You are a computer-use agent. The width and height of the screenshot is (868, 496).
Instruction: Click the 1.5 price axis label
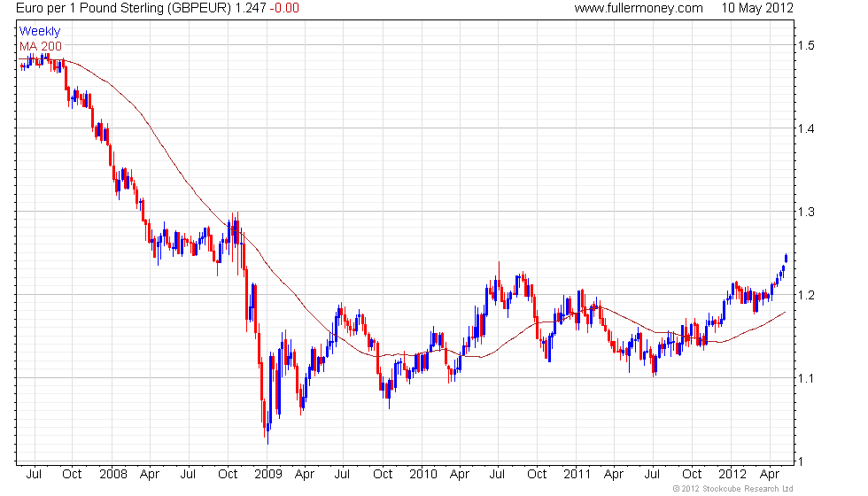click(x=806, y=45)
